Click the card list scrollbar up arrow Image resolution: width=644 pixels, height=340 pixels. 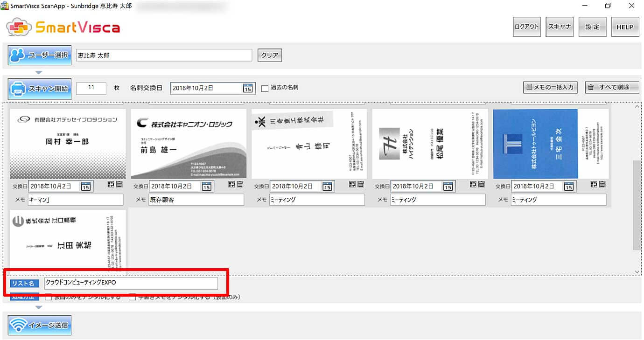(x=637, y=107)
